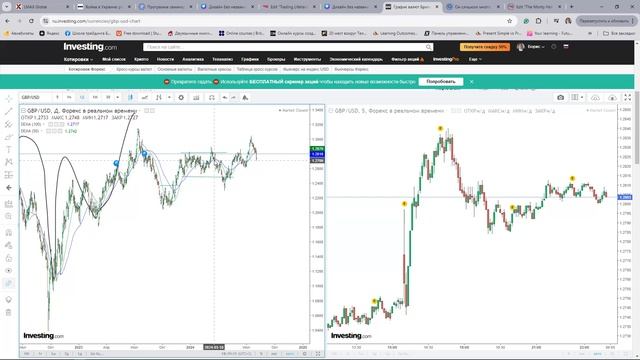Toggle lock all drawing tools
Viewport: 640px width, 360px height.
(9, 258)
